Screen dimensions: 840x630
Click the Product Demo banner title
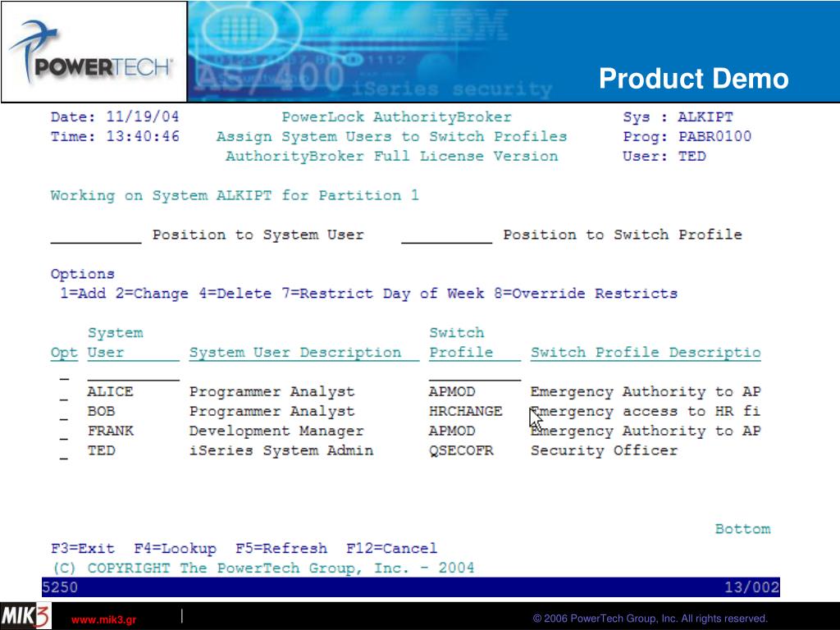(694, 79)
